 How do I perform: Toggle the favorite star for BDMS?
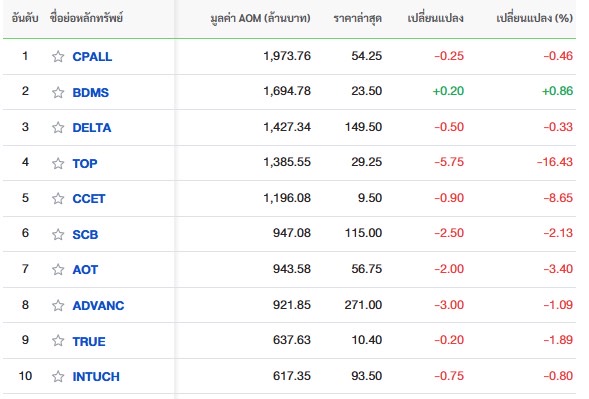point(58,92)
